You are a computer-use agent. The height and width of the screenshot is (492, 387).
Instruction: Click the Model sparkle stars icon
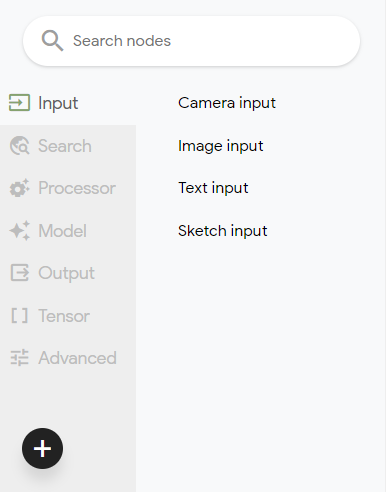20,231
